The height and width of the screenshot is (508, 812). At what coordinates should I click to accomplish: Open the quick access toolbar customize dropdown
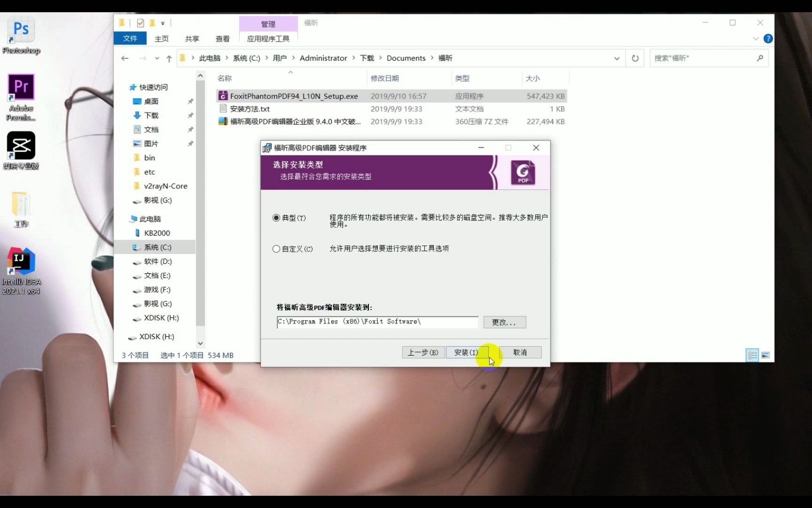tap(163, 23)
